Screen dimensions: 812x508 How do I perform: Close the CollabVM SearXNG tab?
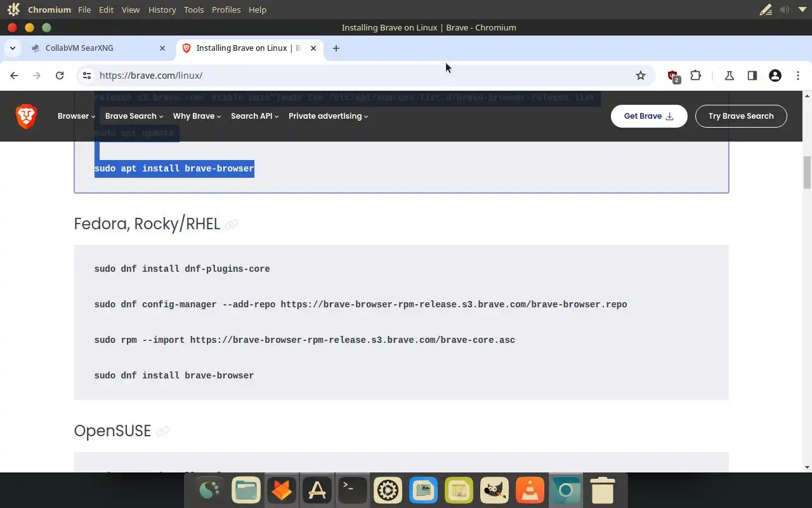point(162,48)
